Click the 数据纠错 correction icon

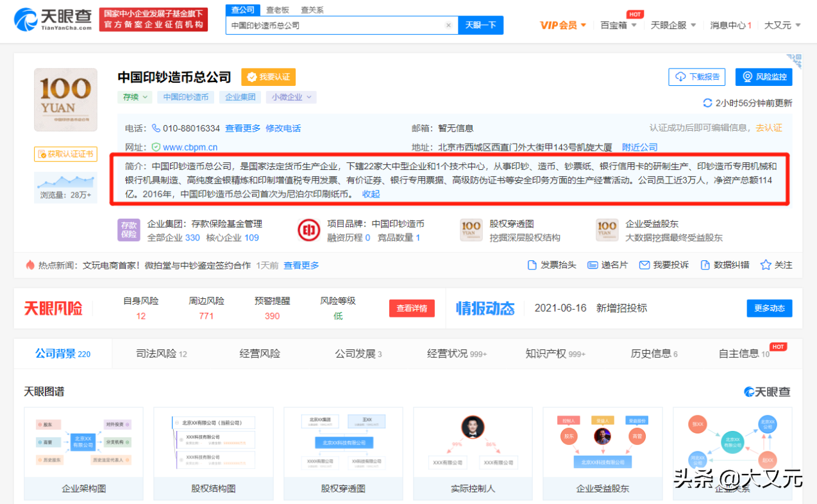click(x=705, y=265)
